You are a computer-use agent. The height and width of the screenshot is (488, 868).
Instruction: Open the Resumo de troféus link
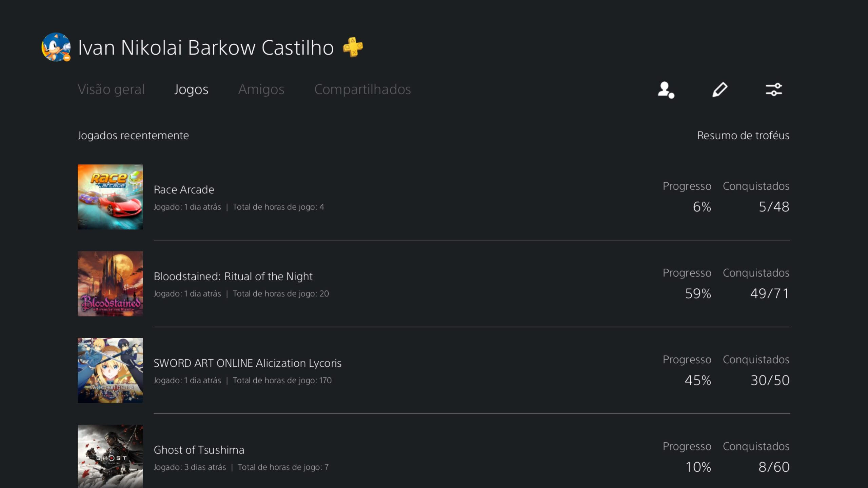tap(743, 136)
